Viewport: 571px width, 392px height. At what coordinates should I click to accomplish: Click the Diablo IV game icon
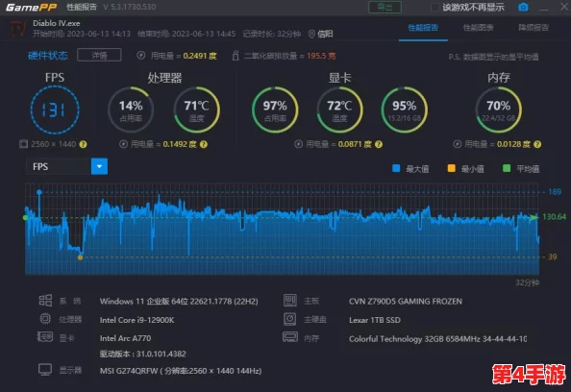click(x=17, y=29)
